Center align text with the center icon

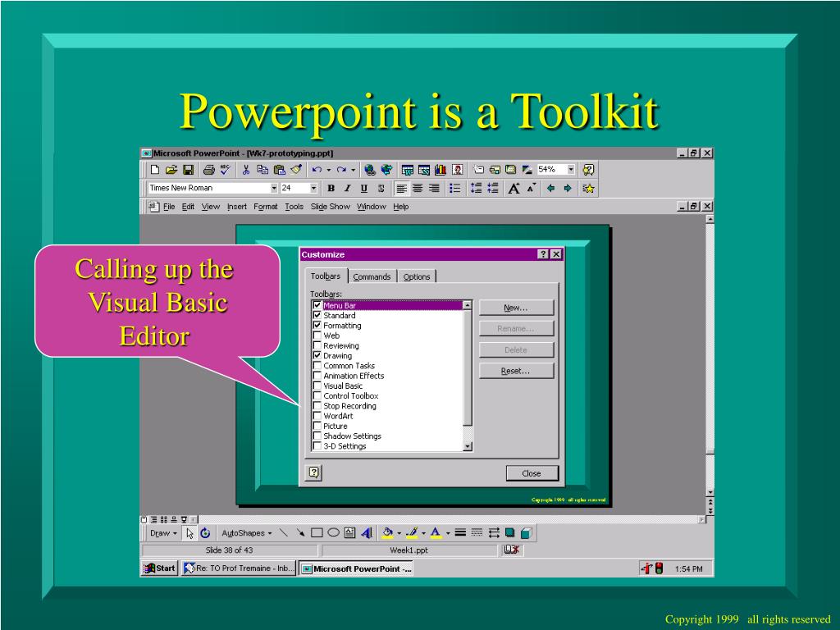(x=418, y=189)
